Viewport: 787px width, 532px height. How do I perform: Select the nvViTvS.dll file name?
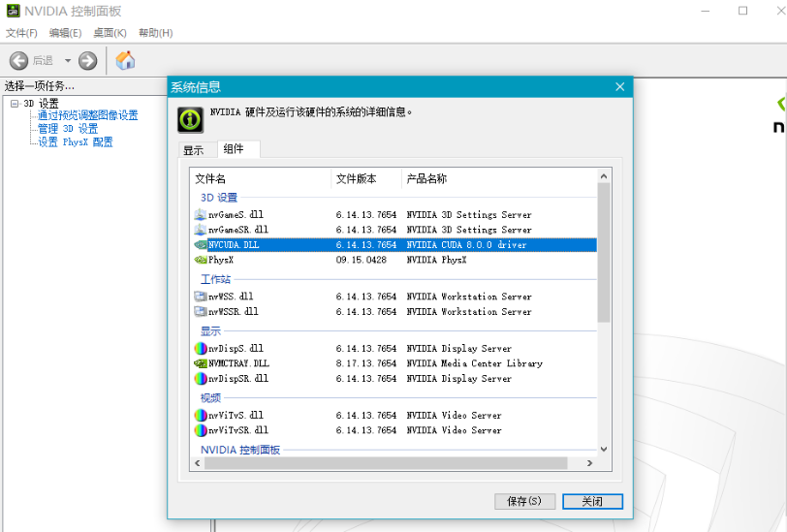click(236, 415)
